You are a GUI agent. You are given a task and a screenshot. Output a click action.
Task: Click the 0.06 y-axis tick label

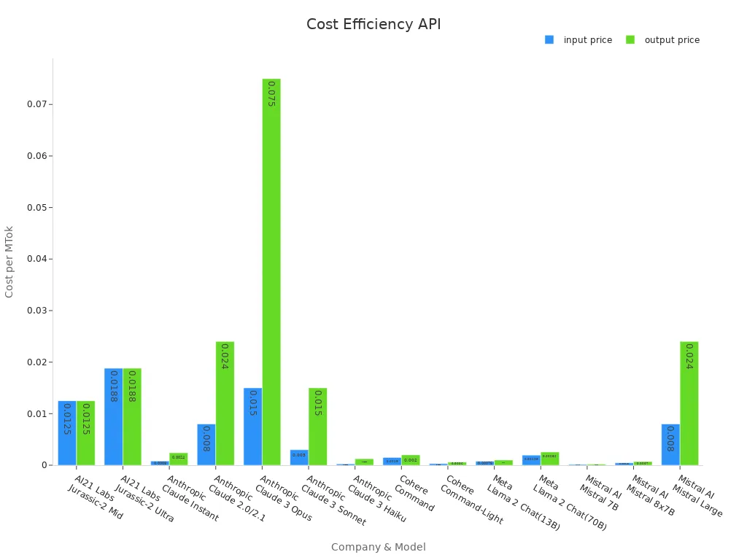(x=36, y=156)
